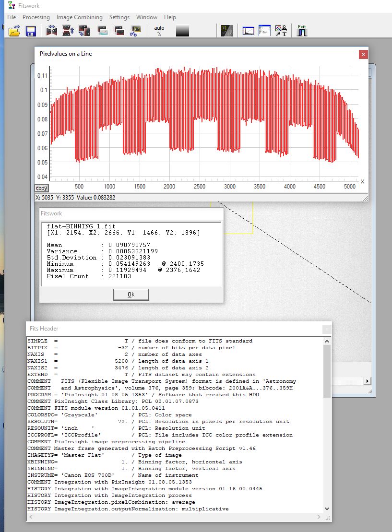Open the Settings menu

[x=119, y=17]
